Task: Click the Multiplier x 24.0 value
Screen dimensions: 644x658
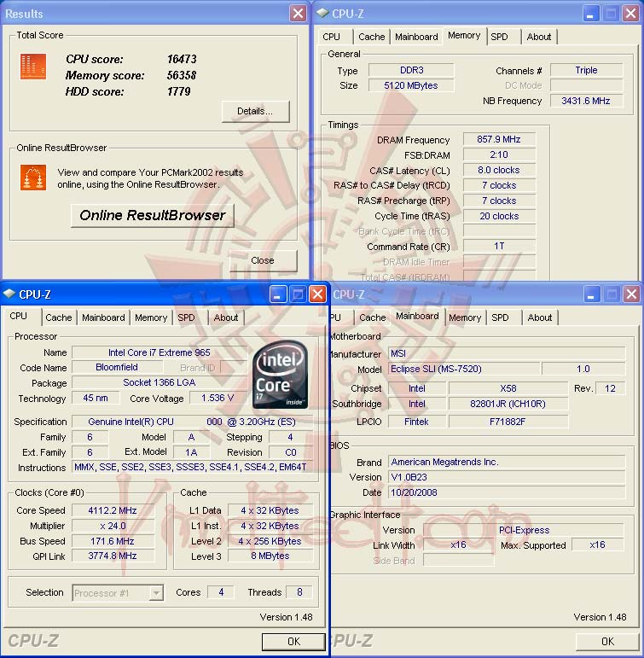Action: (113, 526)
